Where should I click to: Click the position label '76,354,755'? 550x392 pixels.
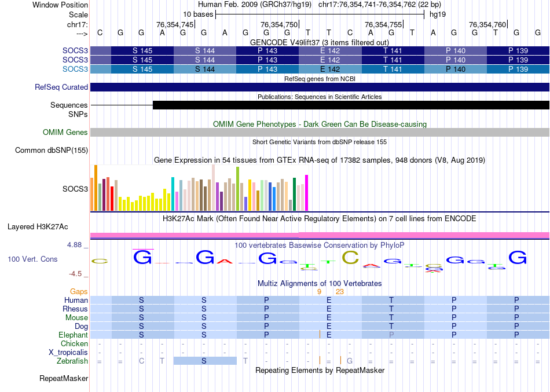pyautogui.click(x=383, y=24)
